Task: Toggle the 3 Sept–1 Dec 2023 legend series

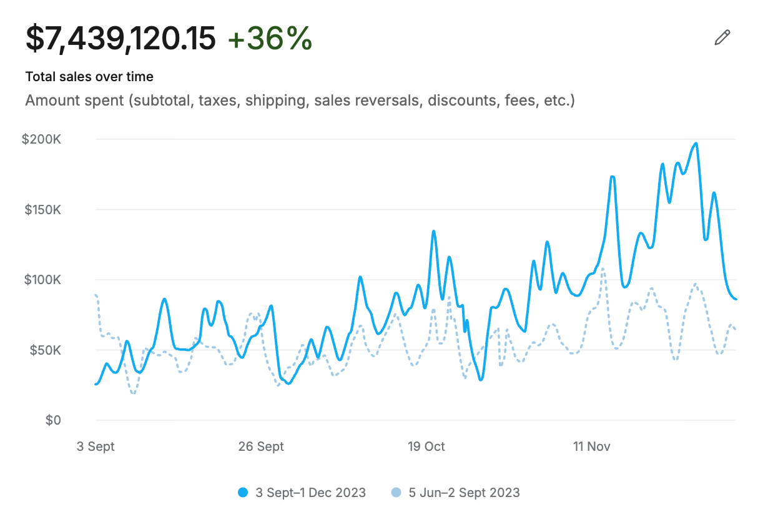Action: coord(302,493)
